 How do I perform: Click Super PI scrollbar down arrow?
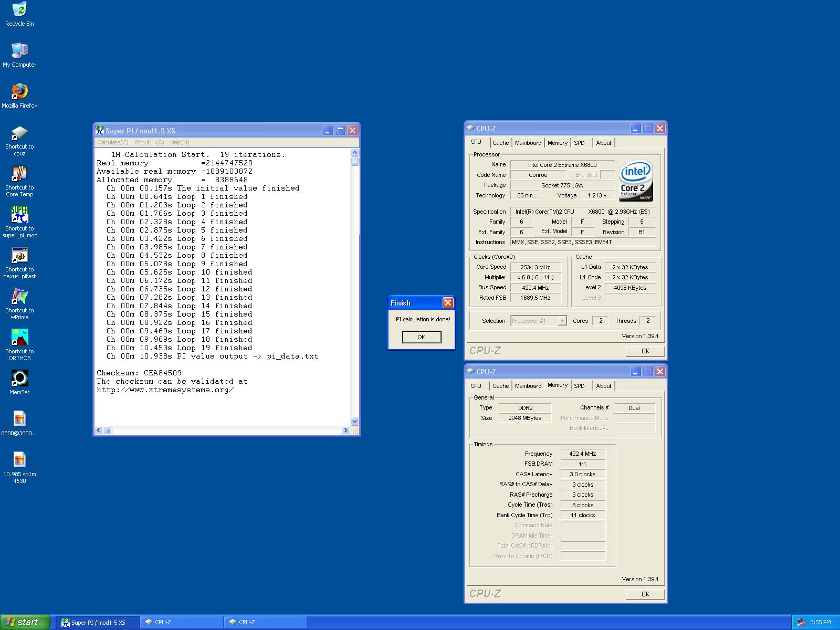[x=354, y=421]
